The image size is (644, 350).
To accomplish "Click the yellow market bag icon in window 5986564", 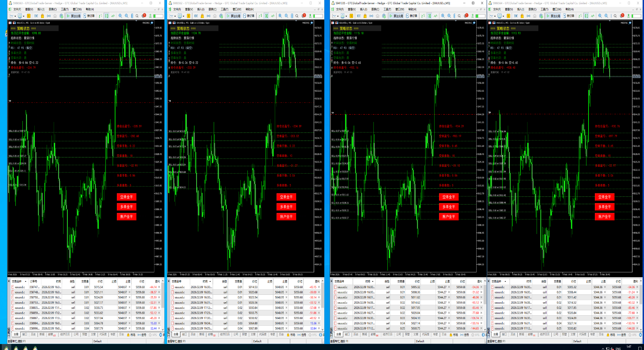I will click(x=522, y=16).
